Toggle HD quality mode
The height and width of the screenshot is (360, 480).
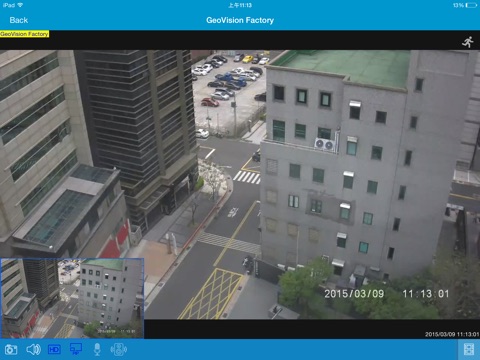(x=54, y=349)
